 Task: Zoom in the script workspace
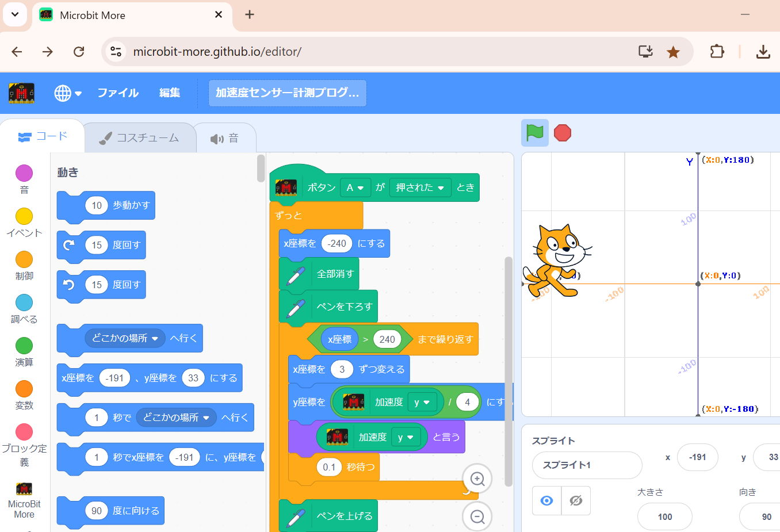[477, 479]
